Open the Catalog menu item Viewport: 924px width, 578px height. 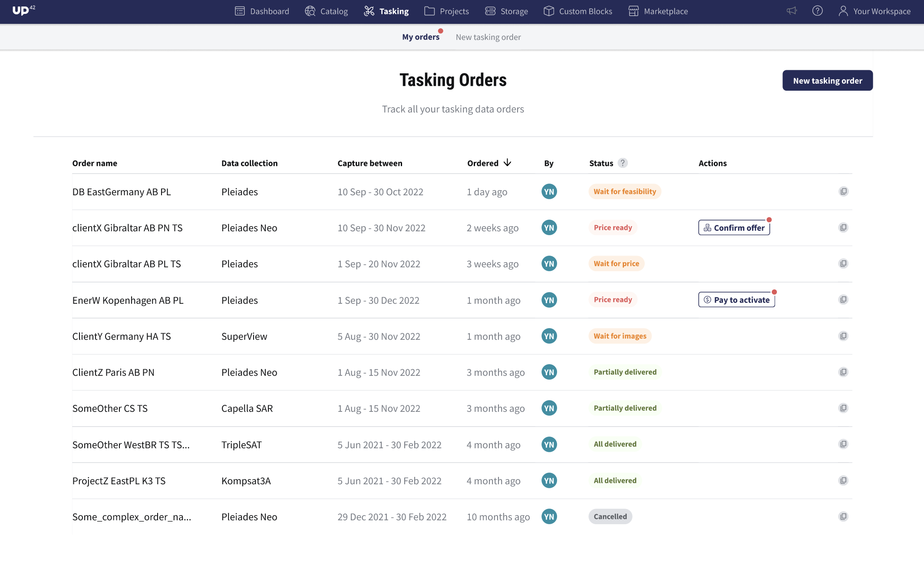pyautogui.click(x=326, y=11)
